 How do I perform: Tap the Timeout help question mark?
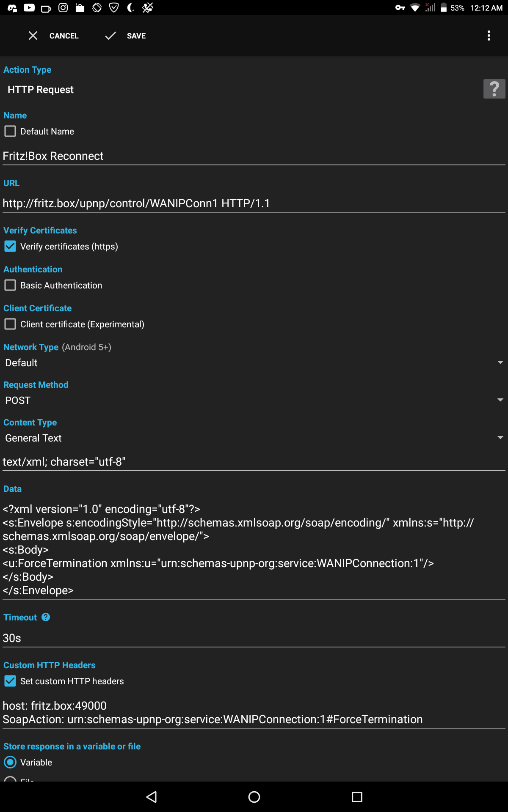pyautogui.click(x=45, y=617)
